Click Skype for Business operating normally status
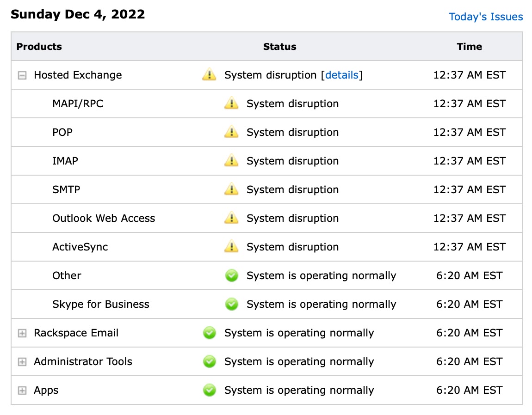 322,304
